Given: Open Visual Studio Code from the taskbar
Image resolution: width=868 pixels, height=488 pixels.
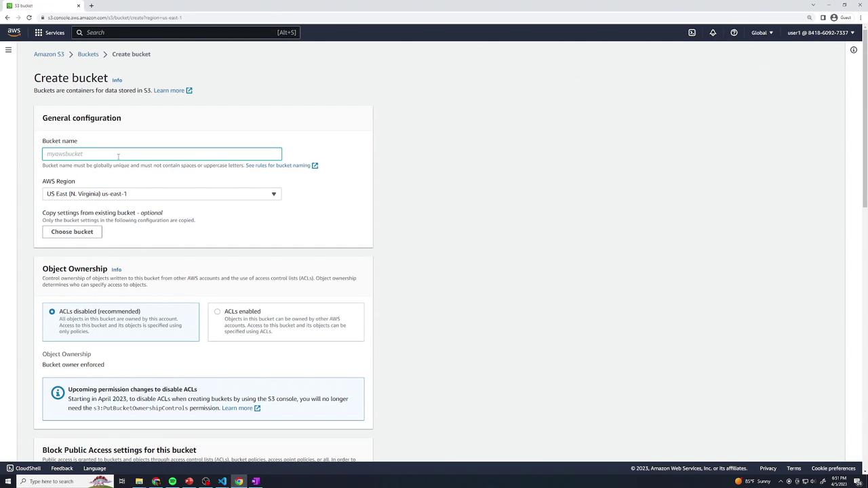Looking at the screenshot, I should 222,481.
